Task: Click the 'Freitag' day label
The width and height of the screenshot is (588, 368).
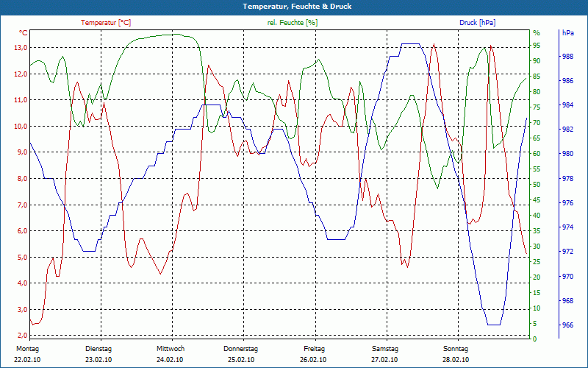Action: pyautogui.click(x=315, y=349)
